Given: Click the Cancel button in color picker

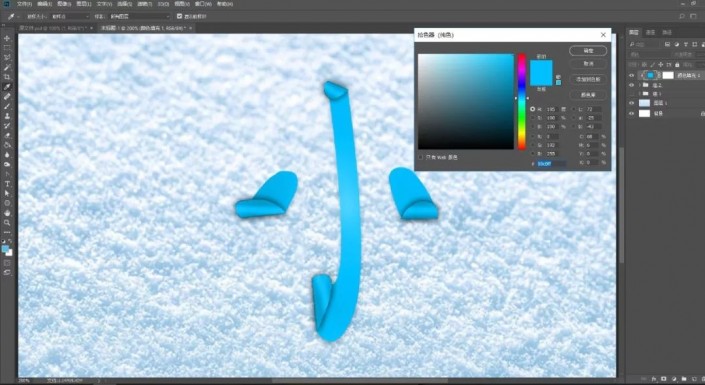Looking at the screenshot, I should click(588, 64).
